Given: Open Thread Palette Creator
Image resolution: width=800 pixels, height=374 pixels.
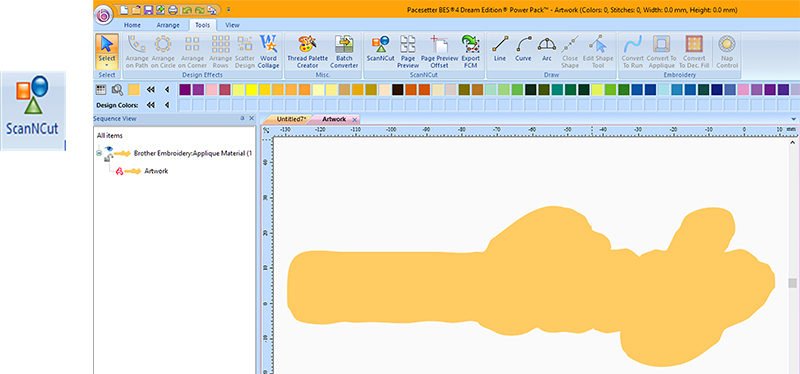Looking at the screenshot, I should [x=308, y=52].
